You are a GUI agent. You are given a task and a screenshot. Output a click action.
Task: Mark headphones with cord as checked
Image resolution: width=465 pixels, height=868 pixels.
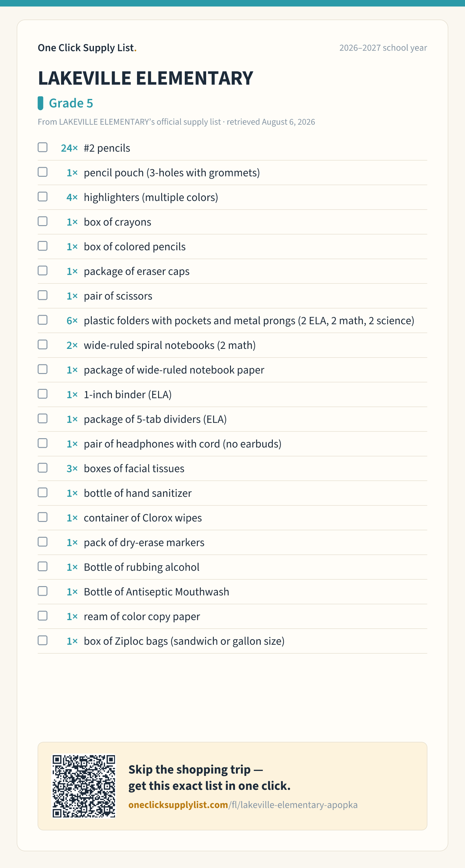pos(42,443)
